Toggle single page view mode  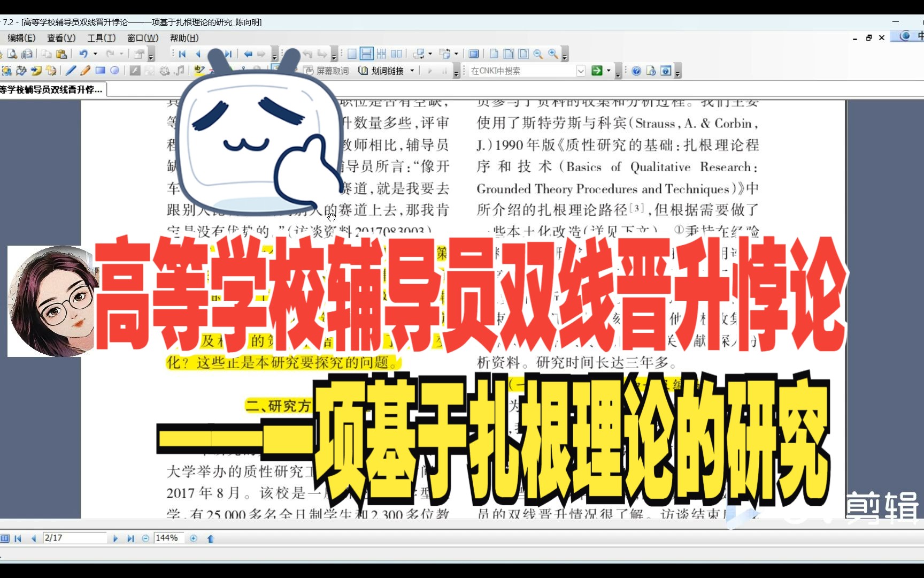[352, 54]
